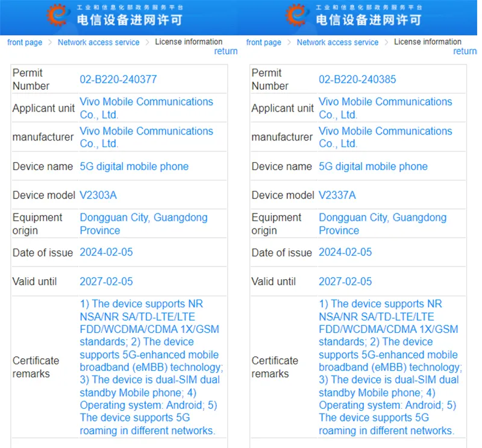
Task: Click manufacturer value in left table
Action: [146, 137]
